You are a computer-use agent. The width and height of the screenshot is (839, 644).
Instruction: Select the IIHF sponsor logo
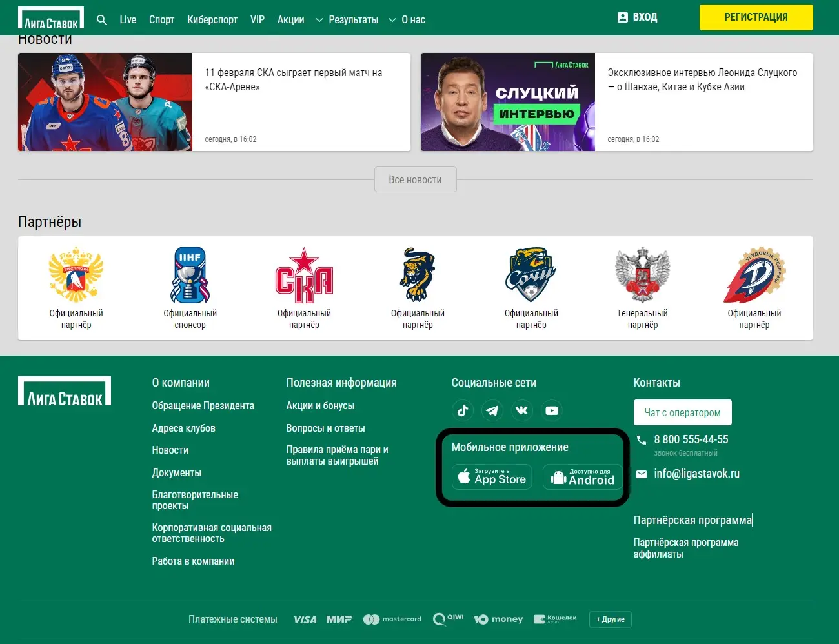pos(190,275)
